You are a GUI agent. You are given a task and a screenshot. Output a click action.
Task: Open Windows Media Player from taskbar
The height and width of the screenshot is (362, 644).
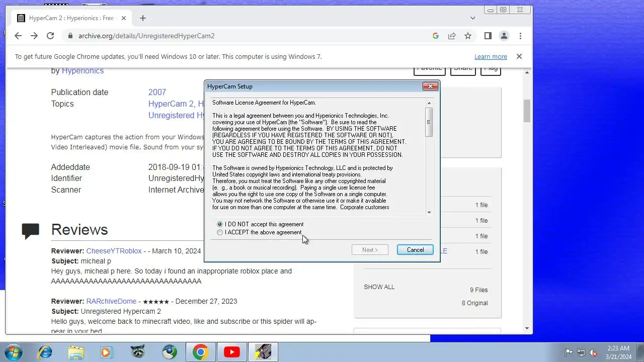[x=106, y=352]
